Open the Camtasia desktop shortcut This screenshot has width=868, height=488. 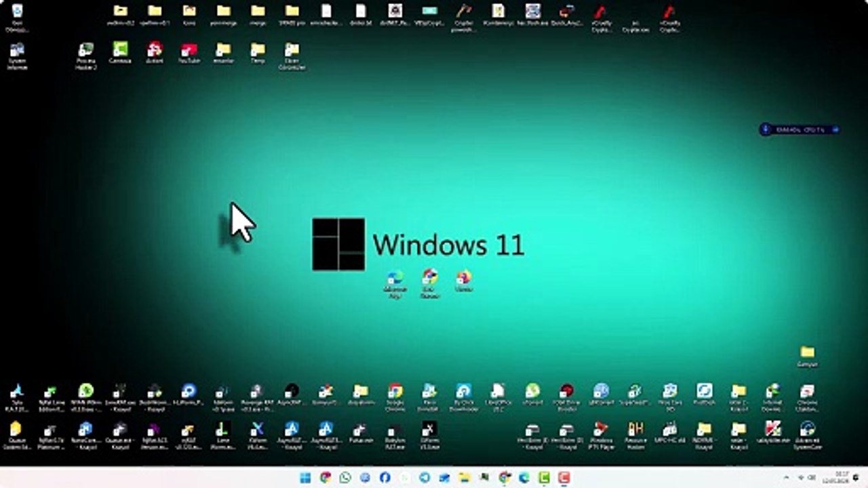tap(120, 53)
